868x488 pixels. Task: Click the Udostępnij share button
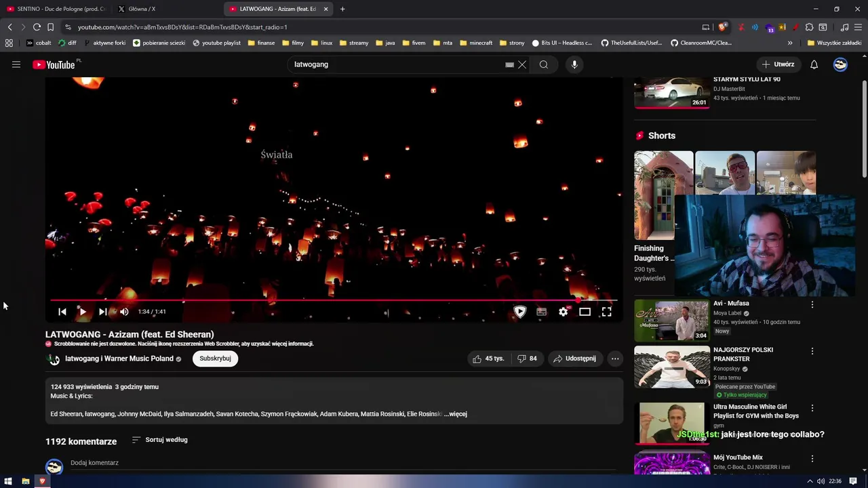574,359
